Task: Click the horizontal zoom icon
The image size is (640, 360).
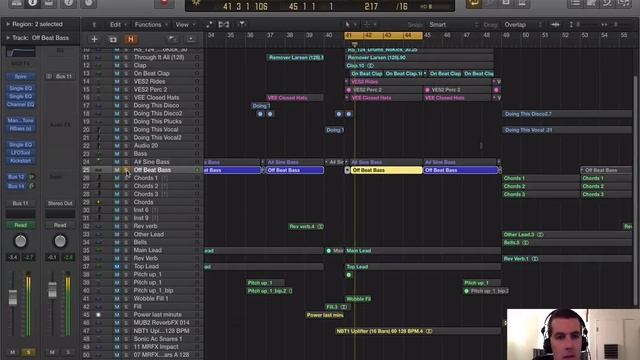Action: pos(604,24)
